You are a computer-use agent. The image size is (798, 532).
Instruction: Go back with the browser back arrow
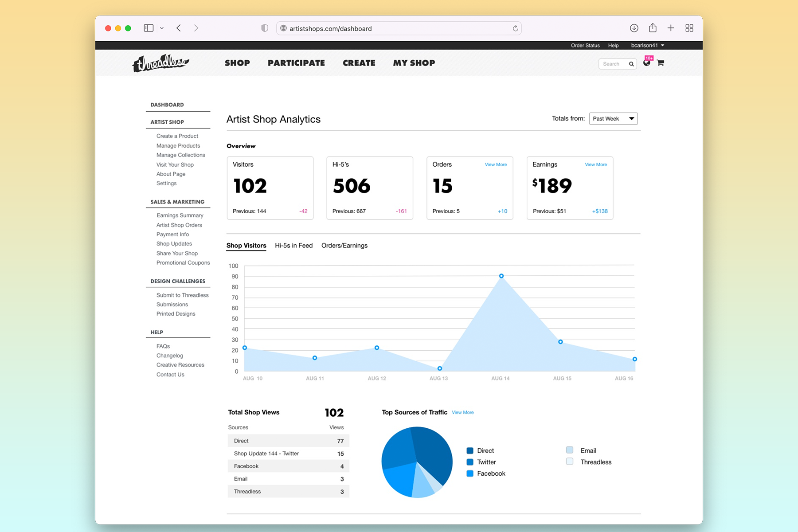click(179, 28)
